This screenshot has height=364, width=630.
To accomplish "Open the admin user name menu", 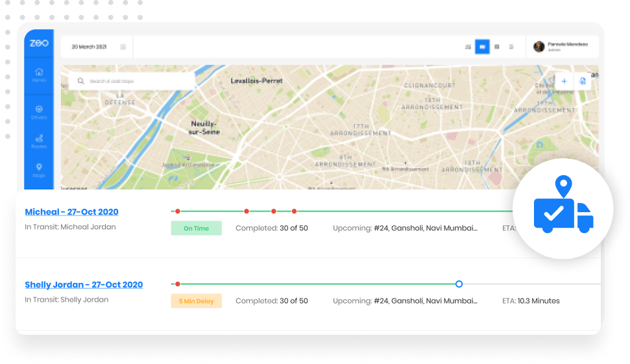I will 567,46.
